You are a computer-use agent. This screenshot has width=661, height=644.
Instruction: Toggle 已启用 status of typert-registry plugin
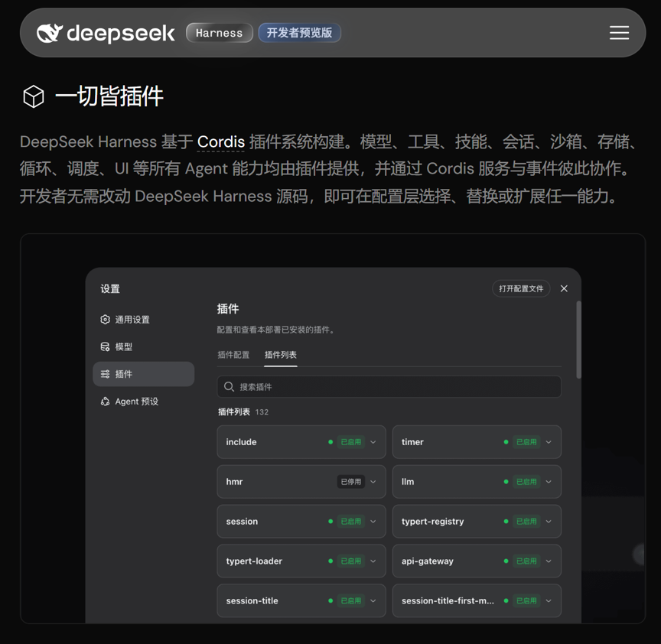[526, 522]
